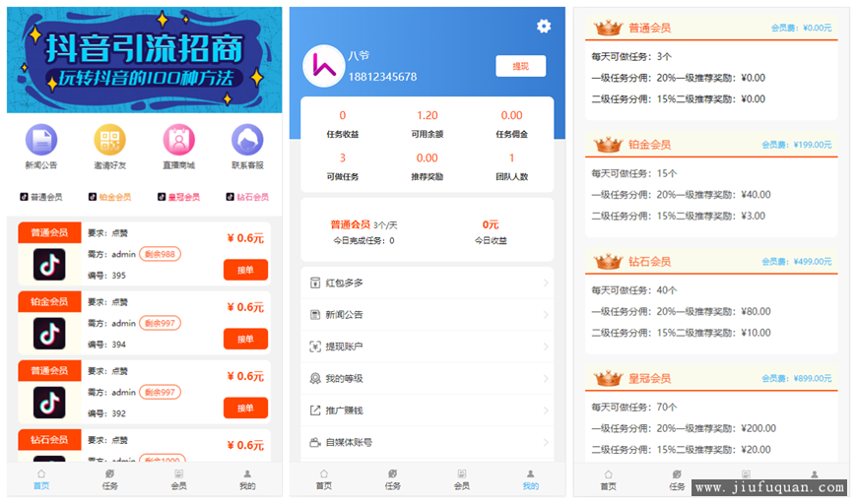Screen dimensions: 857x504
Task: Click 会员费 ¥899.00元 label
Action: tap(796, 378)
